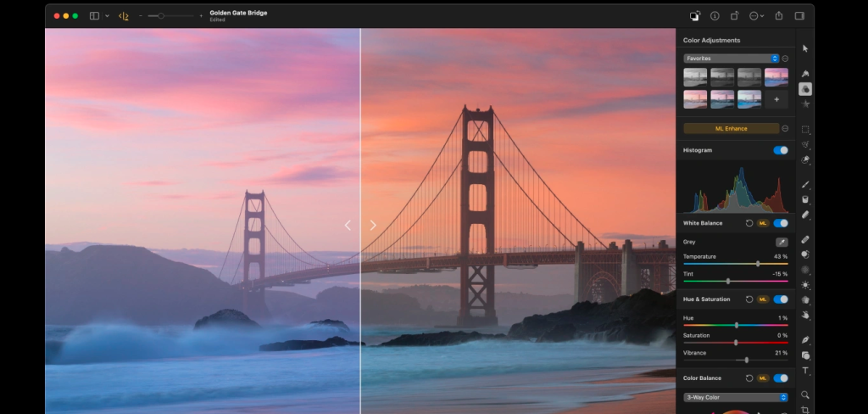The width and height of the screenshot is (868, 414).
Task: Click the Saturation slider handle
Action: click(x=736, y=343)
